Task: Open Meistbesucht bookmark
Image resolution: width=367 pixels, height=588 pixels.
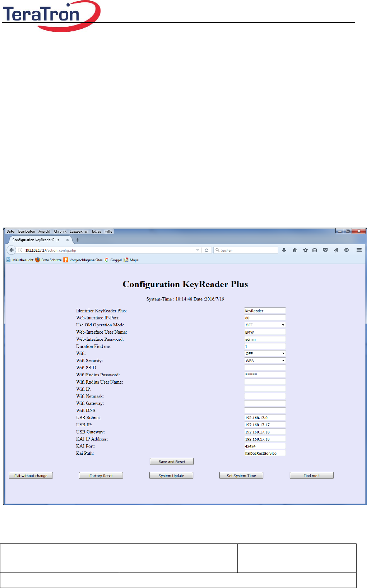Action: click(20, 260)
